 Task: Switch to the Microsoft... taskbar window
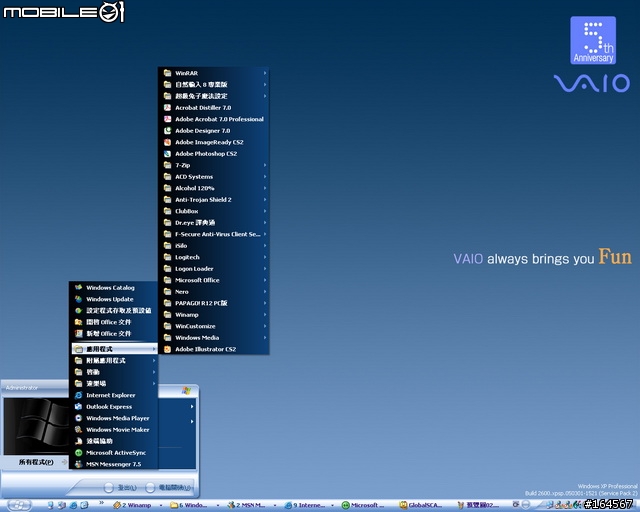click(x=363, y=505)
